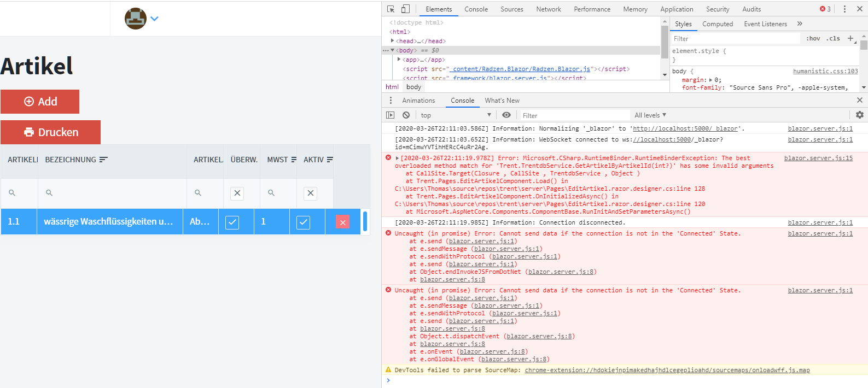Image resolution: width=868 pixels, height=388 pixels.
Task: Show the console sidebar icon
Action: click(390, 115)
